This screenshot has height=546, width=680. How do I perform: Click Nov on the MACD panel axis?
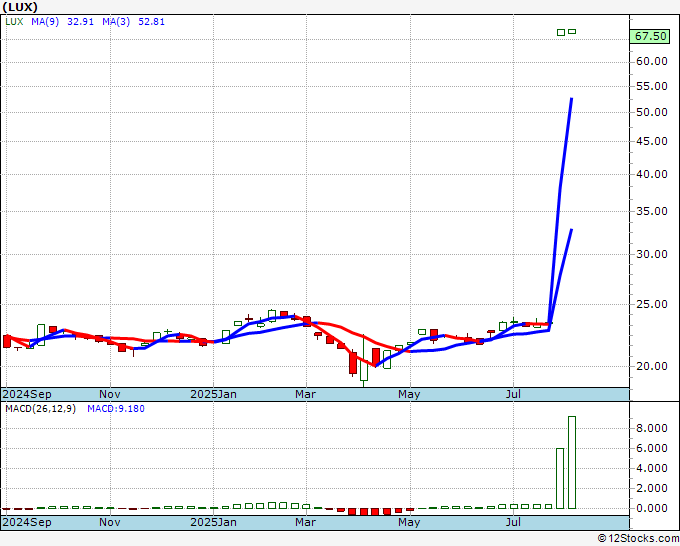[x=110, y=522]
